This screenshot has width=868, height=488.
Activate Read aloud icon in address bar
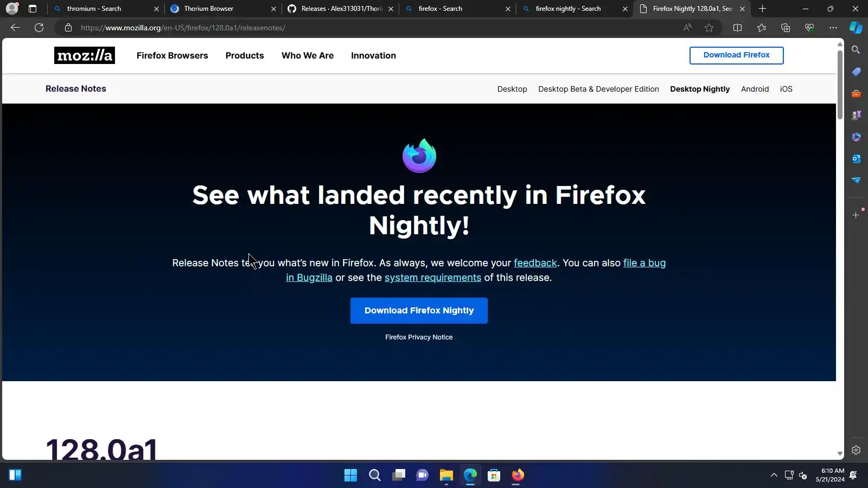tap(687, 28)
